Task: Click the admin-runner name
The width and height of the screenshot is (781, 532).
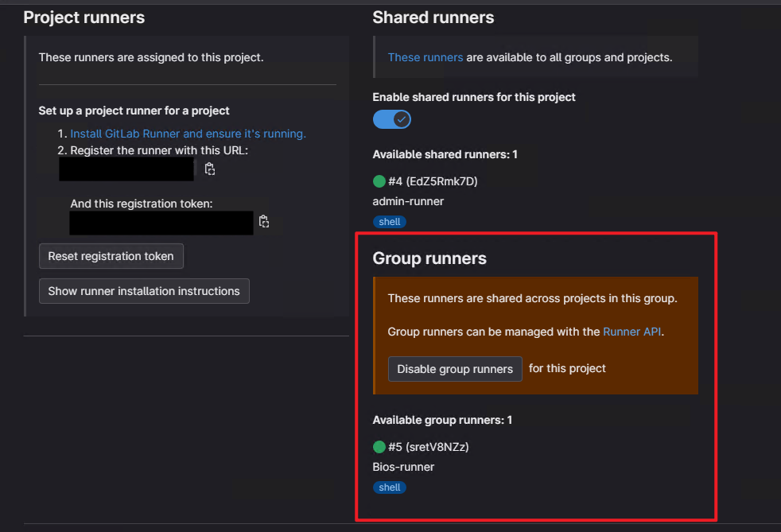Action: 408,201
